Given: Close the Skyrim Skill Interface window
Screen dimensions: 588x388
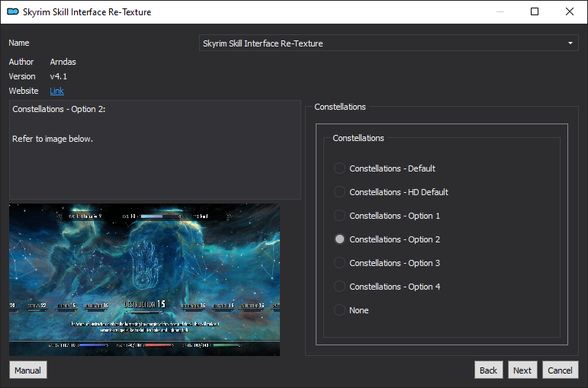Looking at the screenshot, I should [x=569, y=11].
